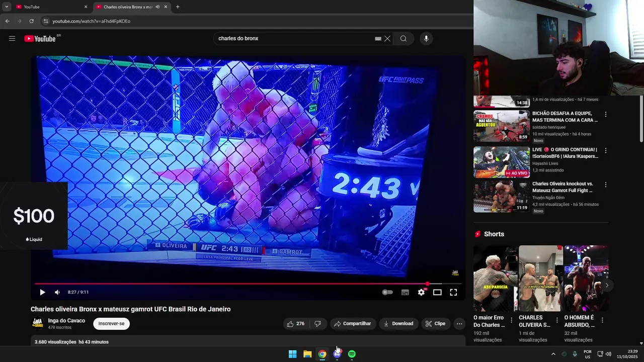Open options for BICHÃO DESAFIA A EQUIPE video

[606, 115]
